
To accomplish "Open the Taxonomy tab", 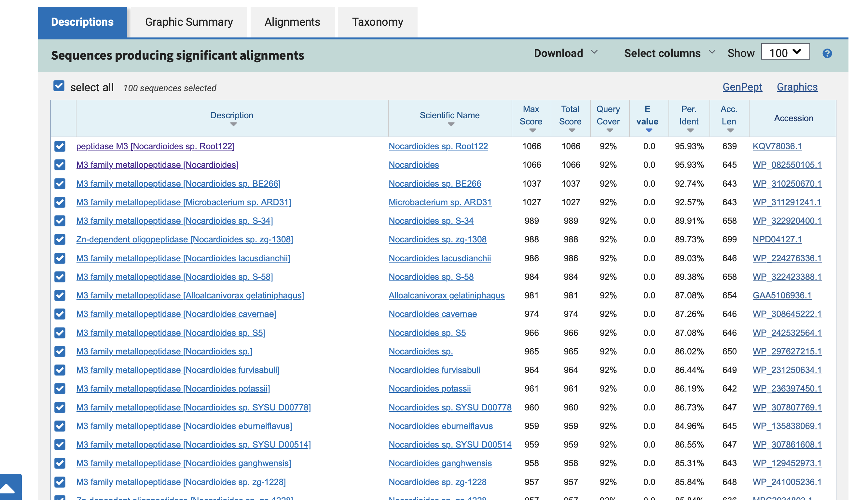I will point(378,22).
